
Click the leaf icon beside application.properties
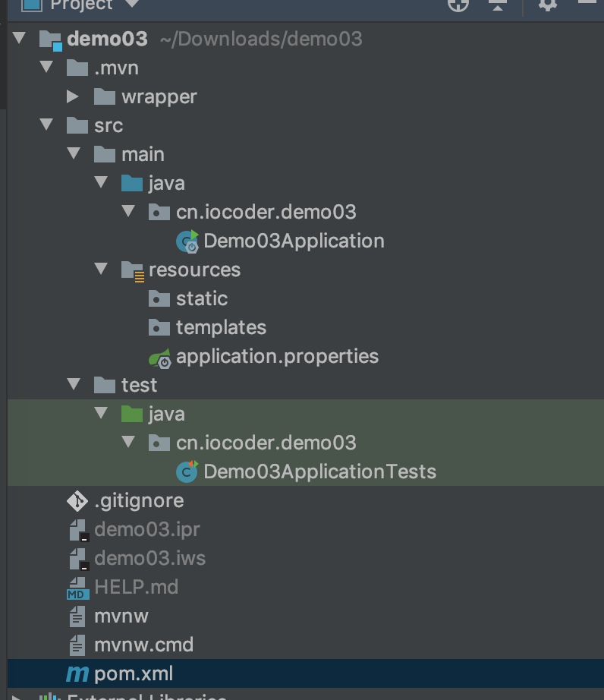pyautogui.click(x=159, y=356)
